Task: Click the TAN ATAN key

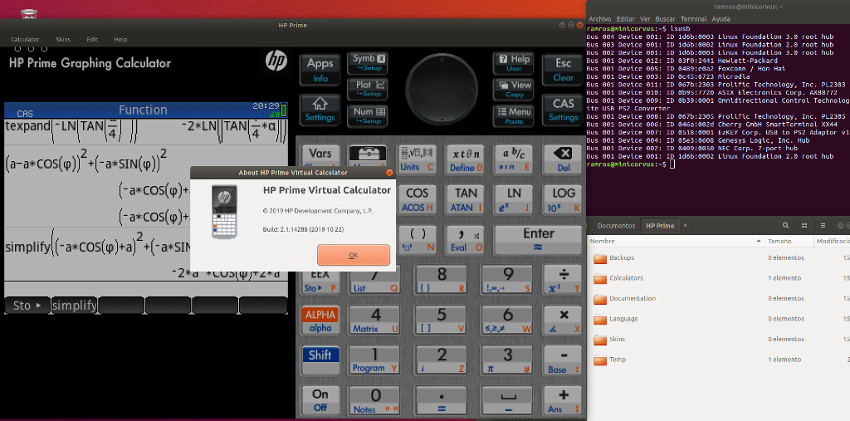Action: [465, 199]
